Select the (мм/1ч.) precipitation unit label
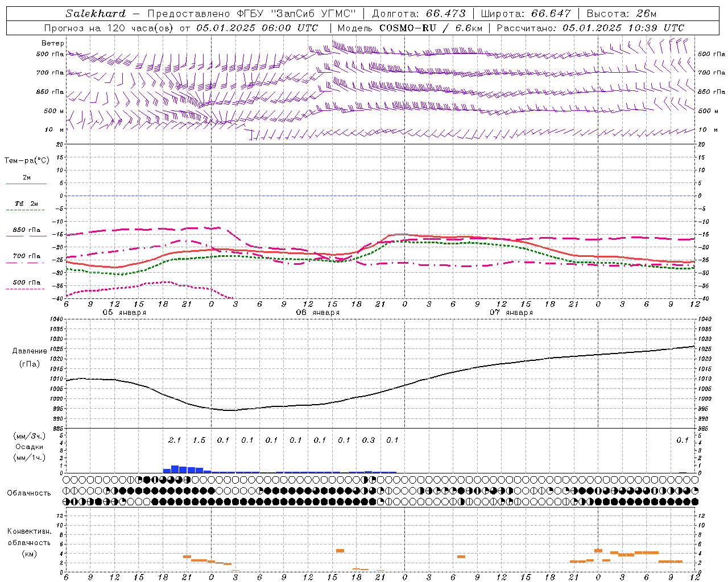728x582 pixels. point(29,458)
